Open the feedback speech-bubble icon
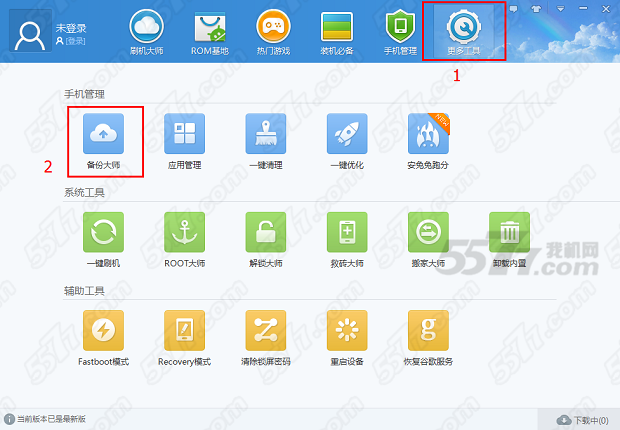The image size is (620, 430). coord(513,9)
